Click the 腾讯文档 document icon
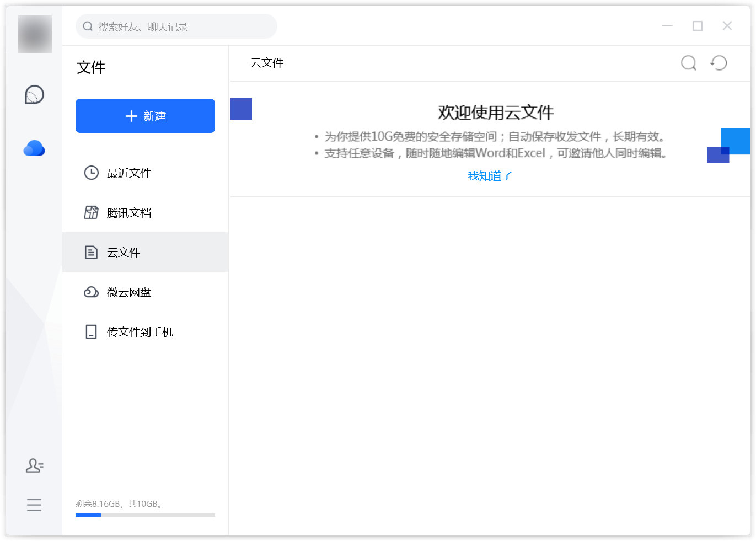Viewport: 756px width, 541px height. coord(91,213)
